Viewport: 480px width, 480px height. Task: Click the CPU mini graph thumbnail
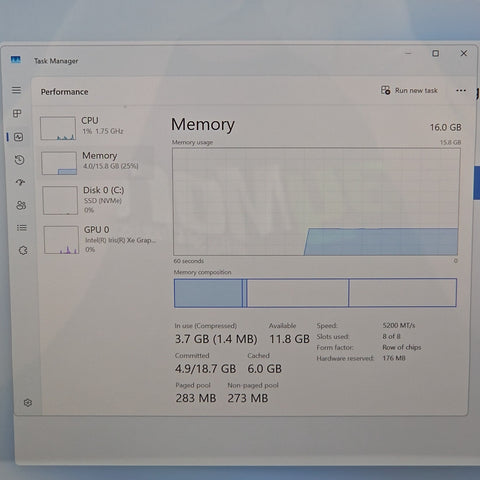click(x=58, y=128)
